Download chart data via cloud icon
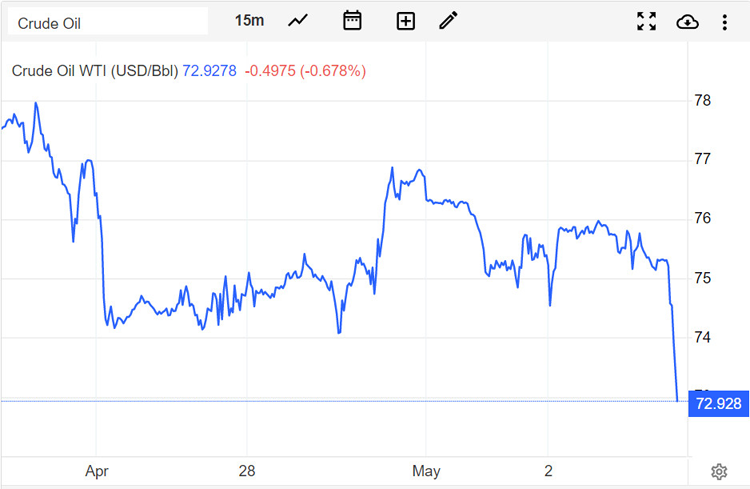This screenshot has height=489, width=750. 687,21
